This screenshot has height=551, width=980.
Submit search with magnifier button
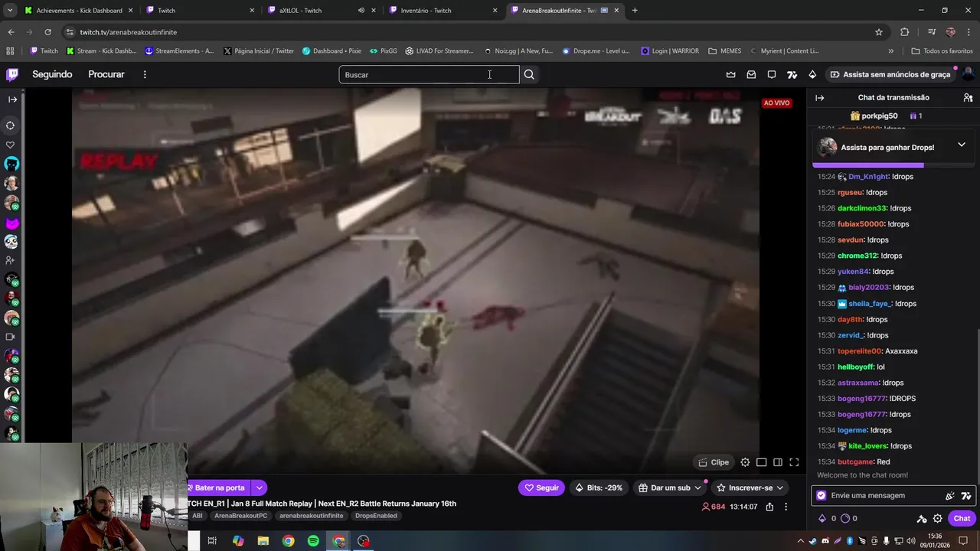point(529,74)
